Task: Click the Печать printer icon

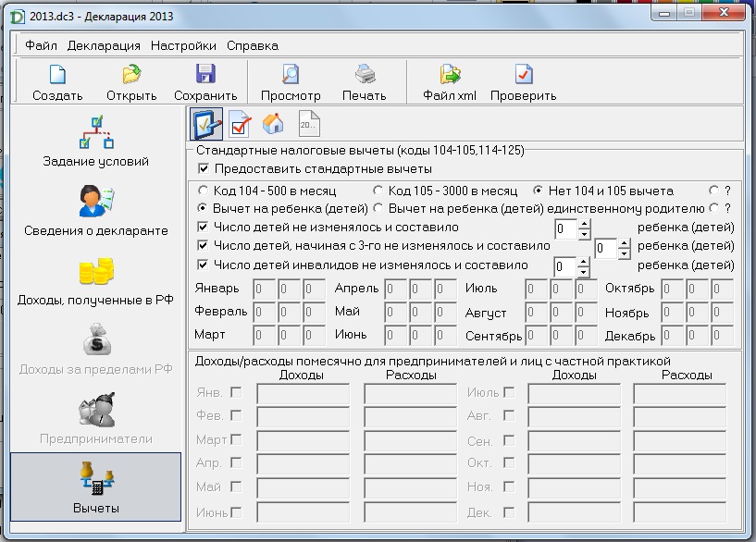Action: pos(365,75)
